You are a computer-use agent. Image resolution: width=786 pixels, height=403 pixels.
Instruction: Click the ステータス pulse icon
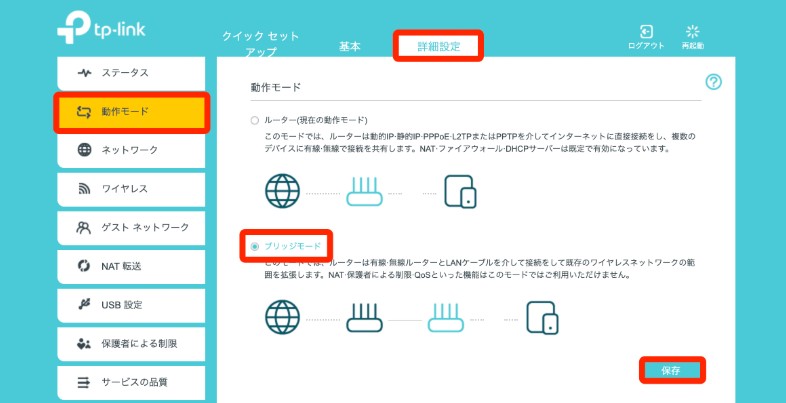(x=84, y=73)
